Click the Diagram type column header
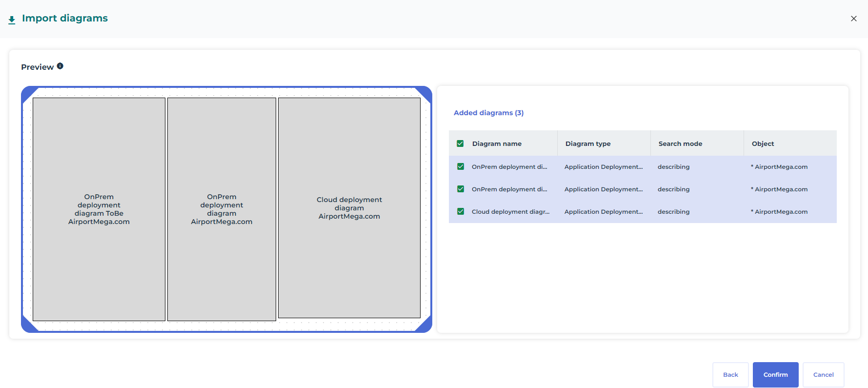The image size is (868, 388). [588, 143]
